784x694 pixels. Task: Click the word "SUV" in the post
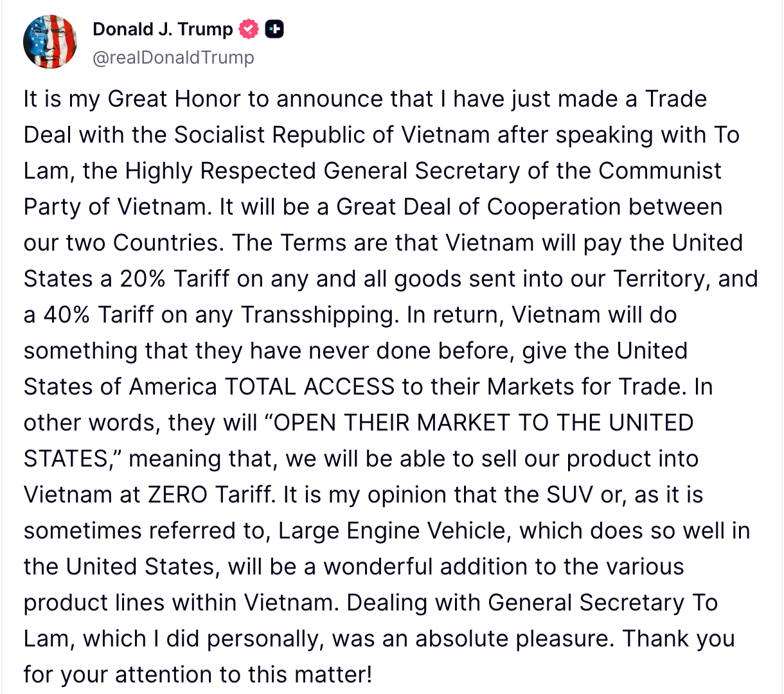tap(570, 495)
